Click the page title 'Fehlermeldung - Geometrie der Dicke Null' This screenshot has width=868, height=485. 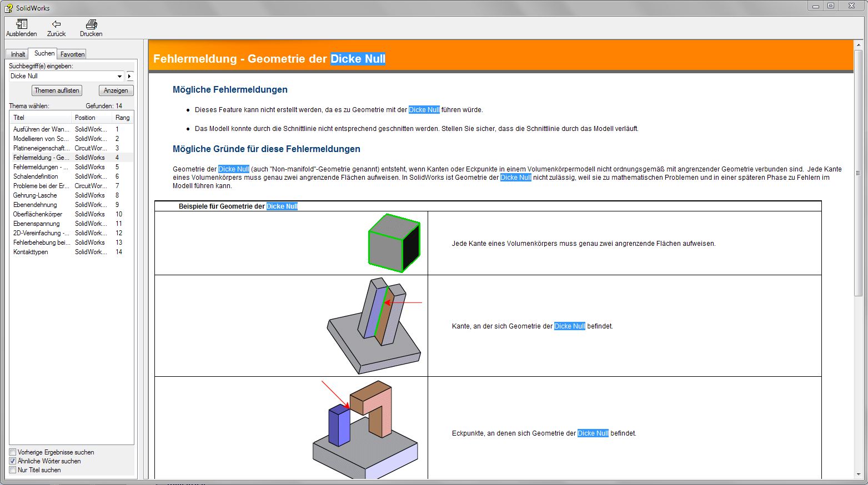tap(269, 59)
